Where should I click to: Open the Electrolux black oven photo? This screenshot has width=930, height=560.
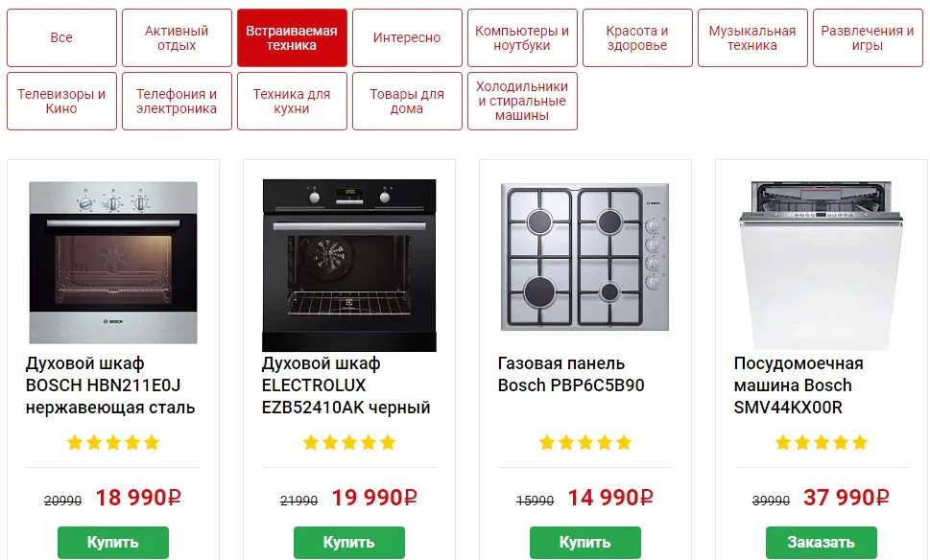[349, 265]
